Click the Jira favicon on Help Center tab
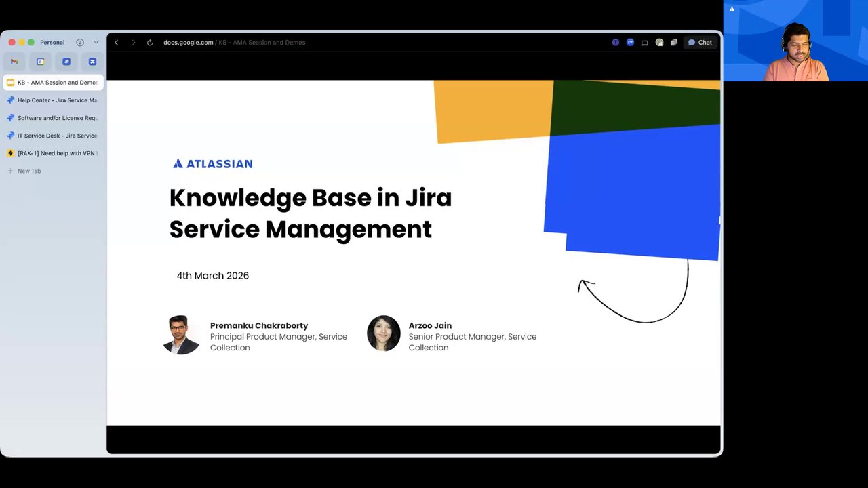868x488 pixels. (x=10, y=100)
